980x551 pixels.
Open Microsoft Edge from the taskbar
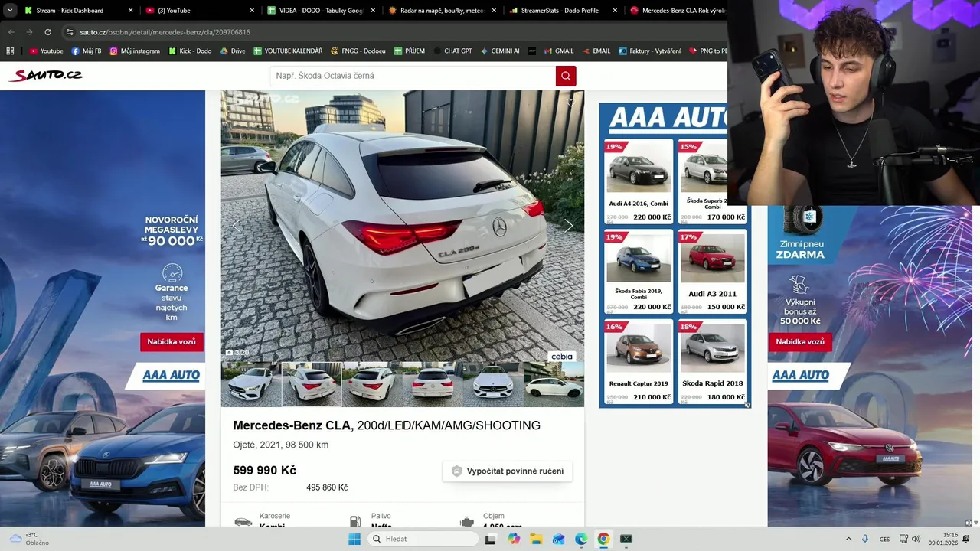coord(581,539)
